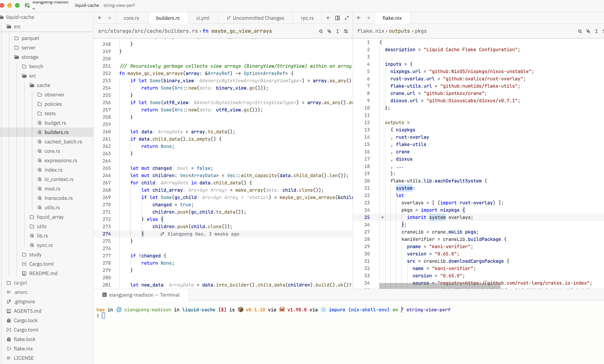Split the editor pane icon
604x364 pixels.
coord(337,18)
